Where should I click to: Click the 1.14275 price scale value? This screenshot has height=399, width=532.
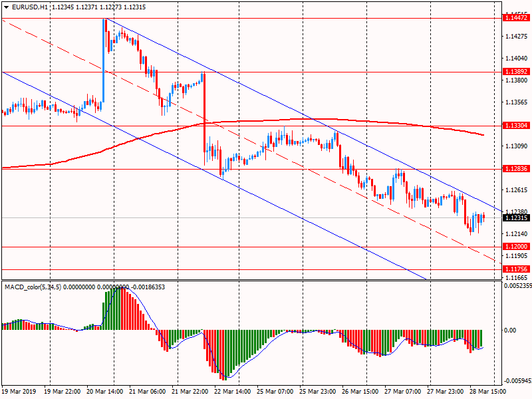(517, 37)
